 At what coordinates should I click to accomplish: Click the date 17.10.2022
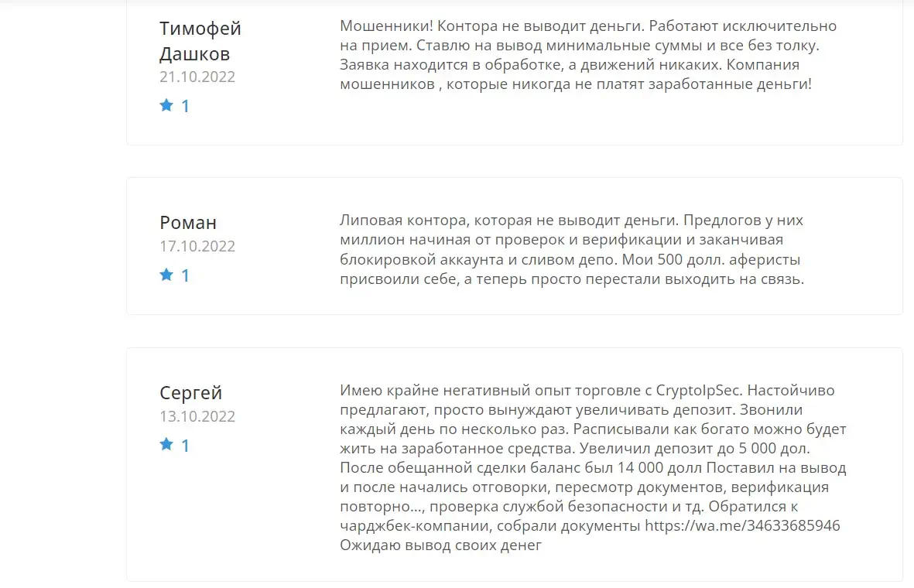[x=197, y=247]
